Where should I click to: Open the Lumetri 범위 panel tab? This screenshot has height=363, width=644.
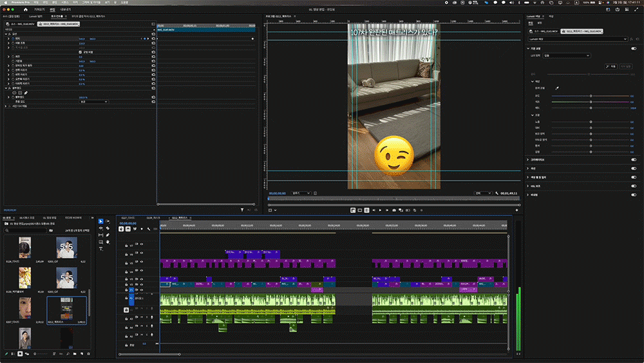click(x=35, y=16)
